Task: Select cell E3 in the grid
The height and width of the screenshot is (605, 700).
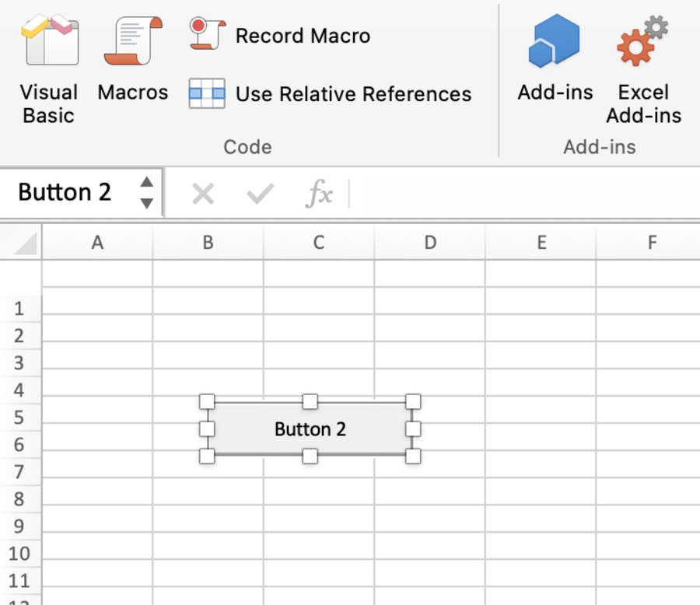Action: [541, 355]
